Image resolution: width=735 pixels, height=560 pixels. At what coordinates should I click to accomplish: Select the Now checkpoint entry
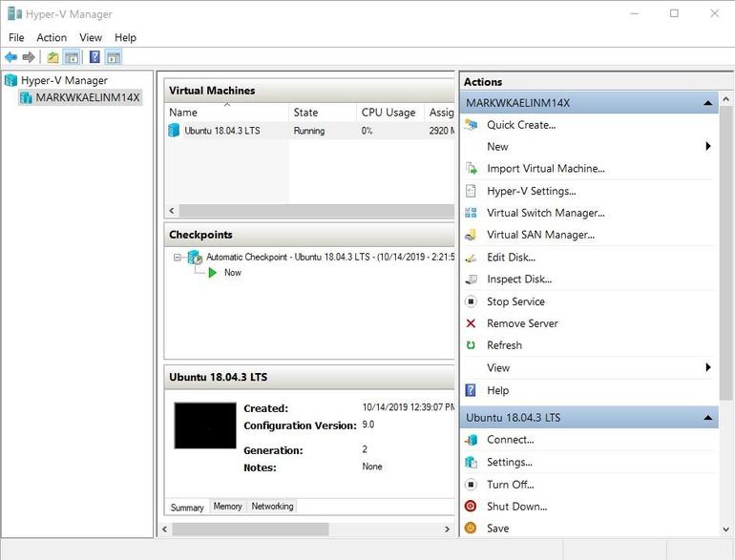233,272
